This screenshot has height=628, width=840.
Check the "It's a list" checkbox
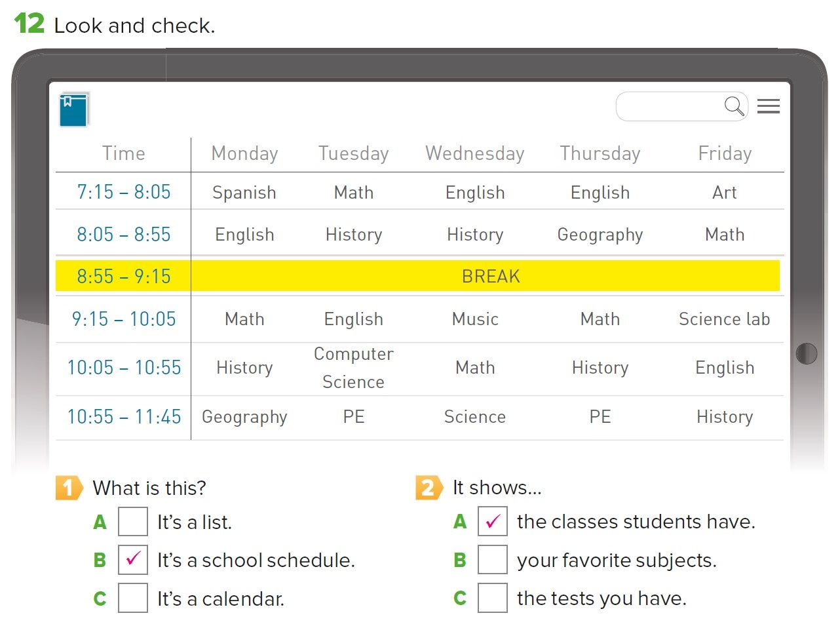(132, 522)
